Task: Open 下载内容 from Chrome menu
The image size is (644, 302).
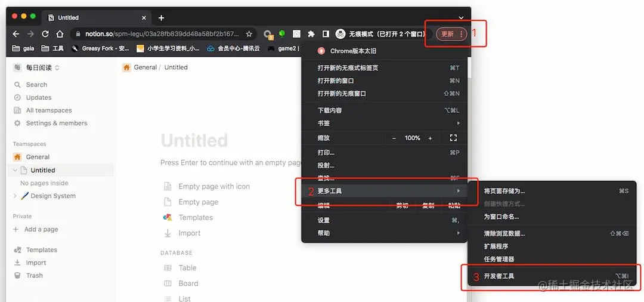Action: pos(384,110)
